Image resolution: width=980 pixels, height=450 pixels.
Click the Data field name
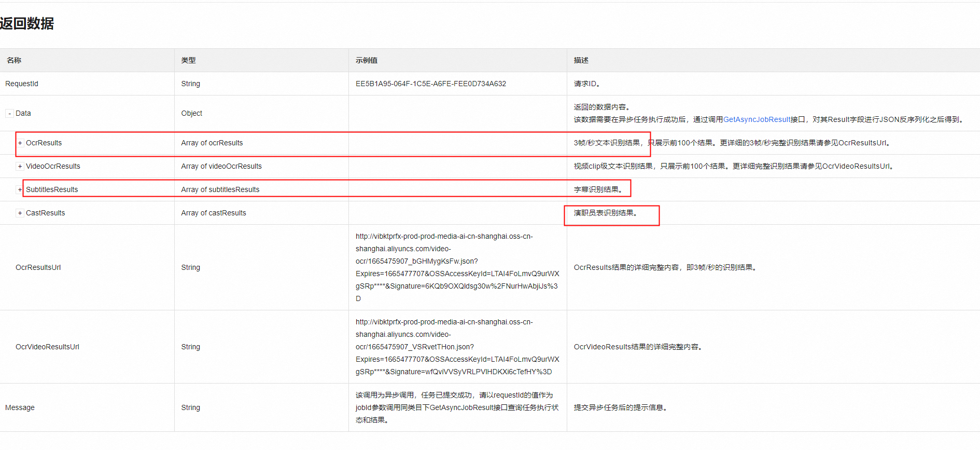(x=23, y=113)
